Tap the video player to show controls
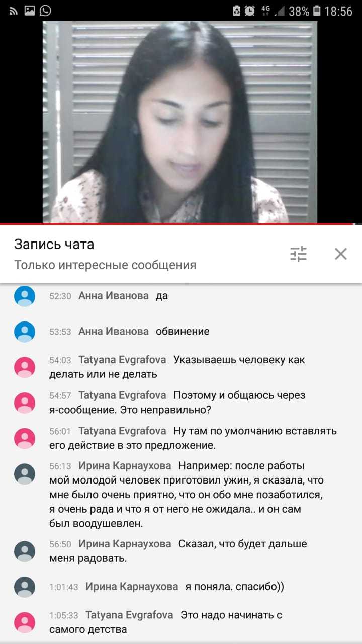Screen dimensions: 362x644 [180, 122]
